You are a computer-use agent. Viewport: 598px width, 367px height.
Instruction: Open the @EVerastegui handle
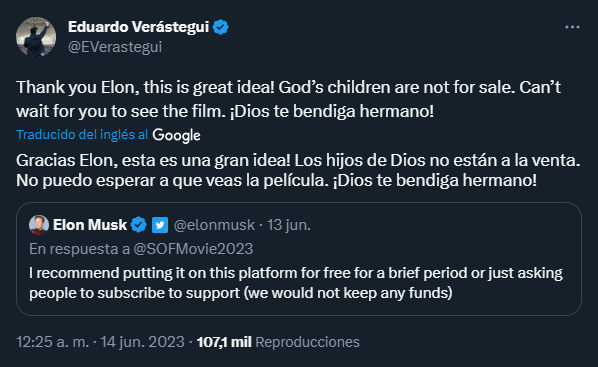[115, 47]
